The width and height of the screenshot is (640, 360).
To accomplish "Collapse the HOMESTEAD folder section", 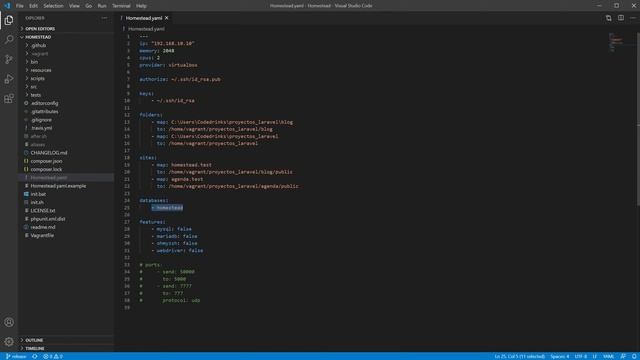I will click(38, 37).
